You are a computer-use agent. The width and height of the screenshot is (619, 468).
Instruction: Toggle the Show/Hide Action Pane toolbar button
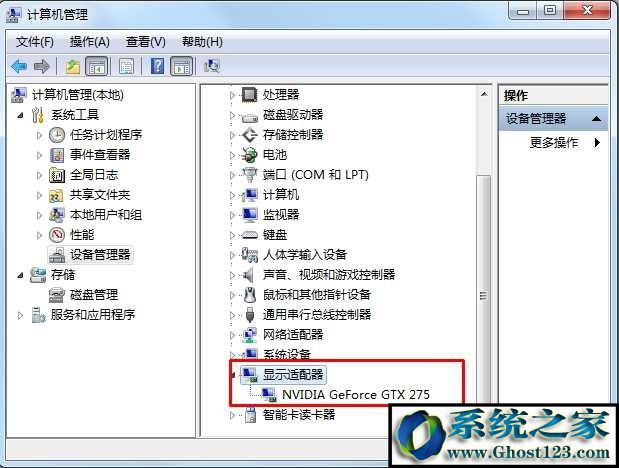pyautogui.click(x=182, y=66)
